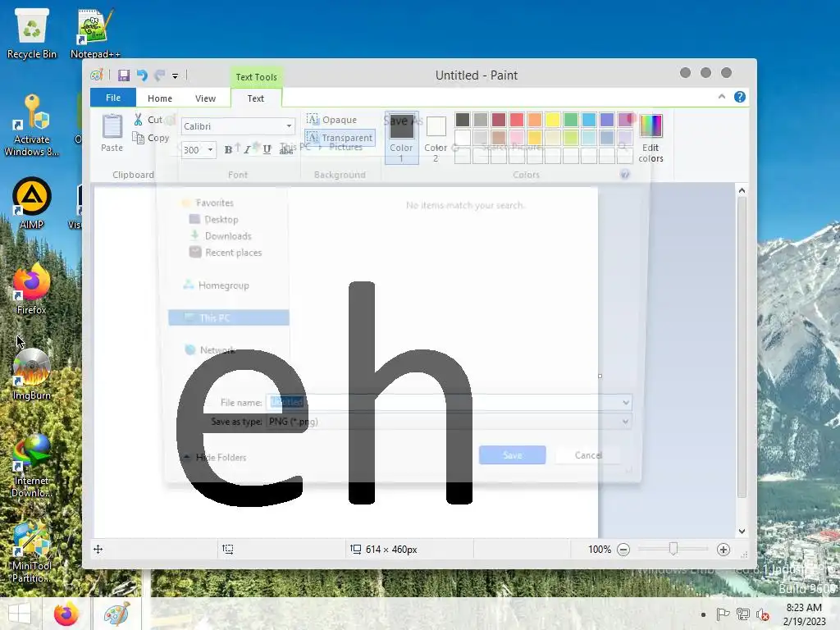The height and width of the screenshot is (630, 840).
Task: Select Recent places under Favorites
Action: pyautogui.click(x=226, y=253)
